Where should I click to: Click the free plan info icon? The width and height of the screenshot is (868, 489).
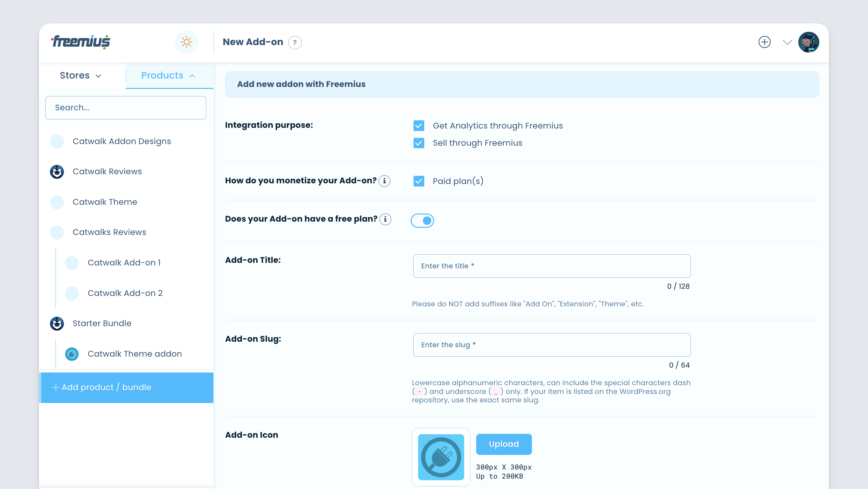[x=385, y=219]
